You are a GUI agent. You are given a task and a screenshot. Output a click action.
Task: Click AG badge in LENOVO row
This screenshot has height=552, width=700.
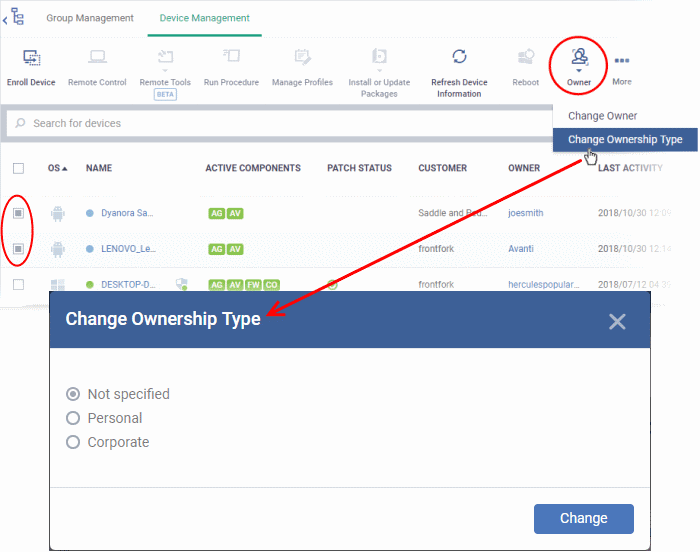point(217,249)
